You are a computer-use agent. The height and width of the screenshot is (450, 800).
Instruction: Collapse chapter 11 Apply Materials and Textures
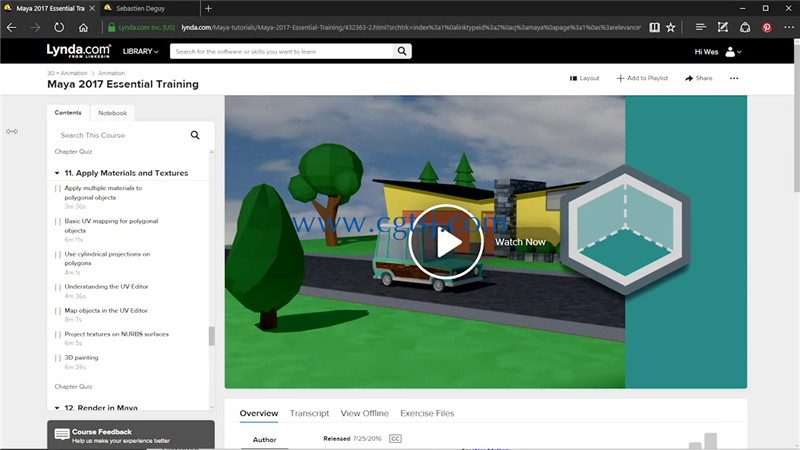[57, 173]
